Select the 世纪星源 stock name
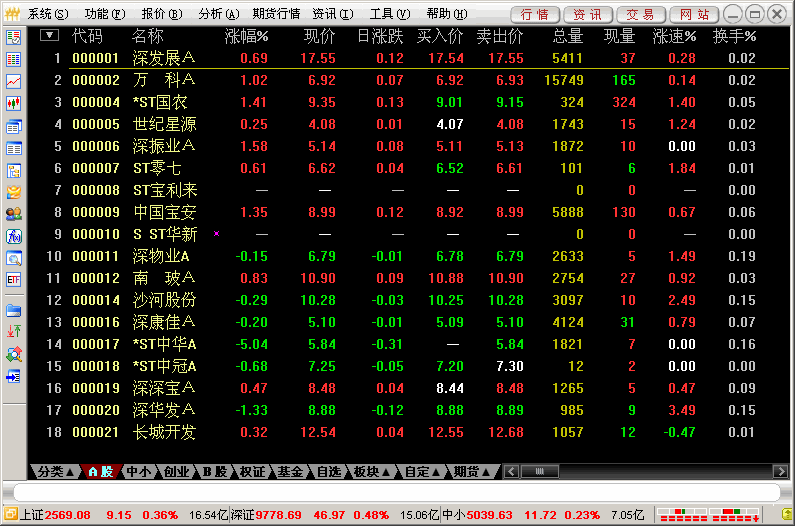The width and height of the screenshot is (795, 526). click(x=164, y=124)
